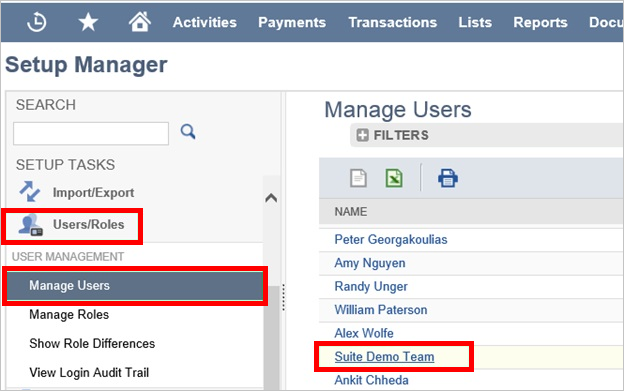Open Manage Roles

69,315
